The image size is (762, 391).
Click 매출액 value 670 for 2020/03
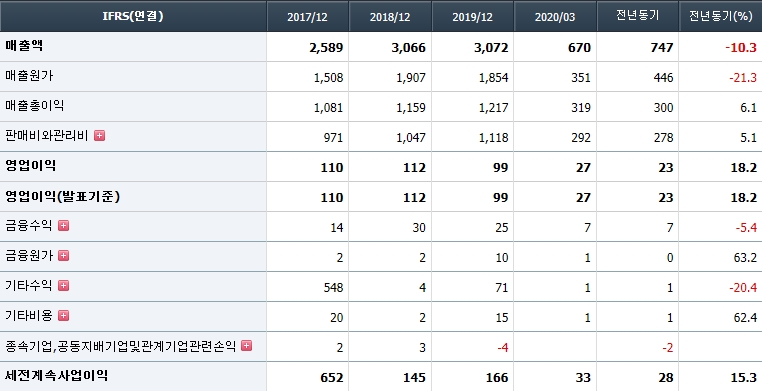coord(580,48)
